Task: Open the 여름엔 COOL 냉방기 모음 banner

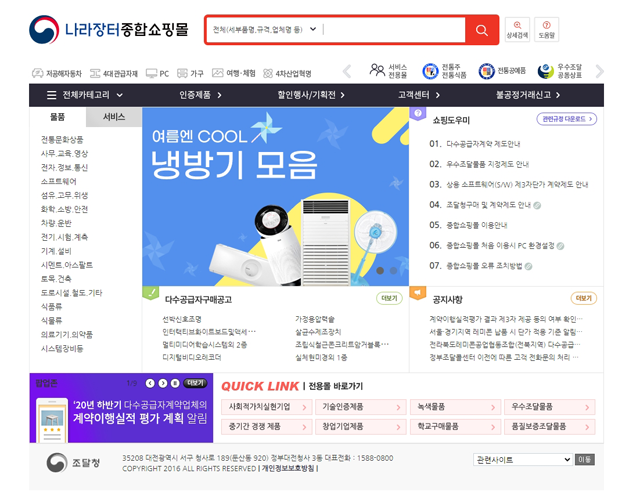Action: [x=276, y=197]
